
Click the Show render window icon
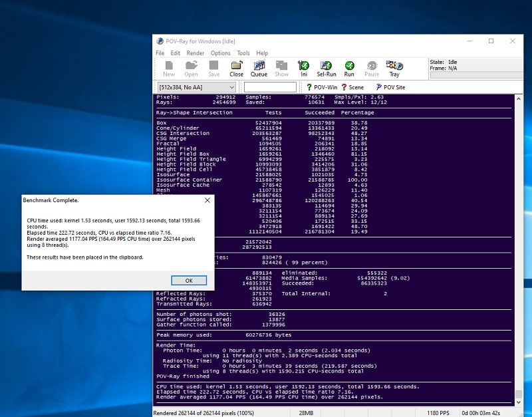point(281,69)
